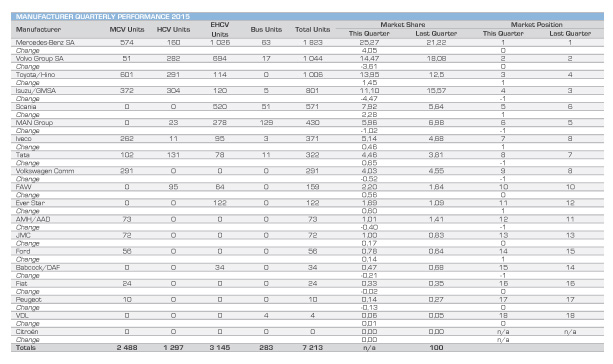The image size is (613, 364).
Task: Click the Total Units column header
Action: [312, 29]
